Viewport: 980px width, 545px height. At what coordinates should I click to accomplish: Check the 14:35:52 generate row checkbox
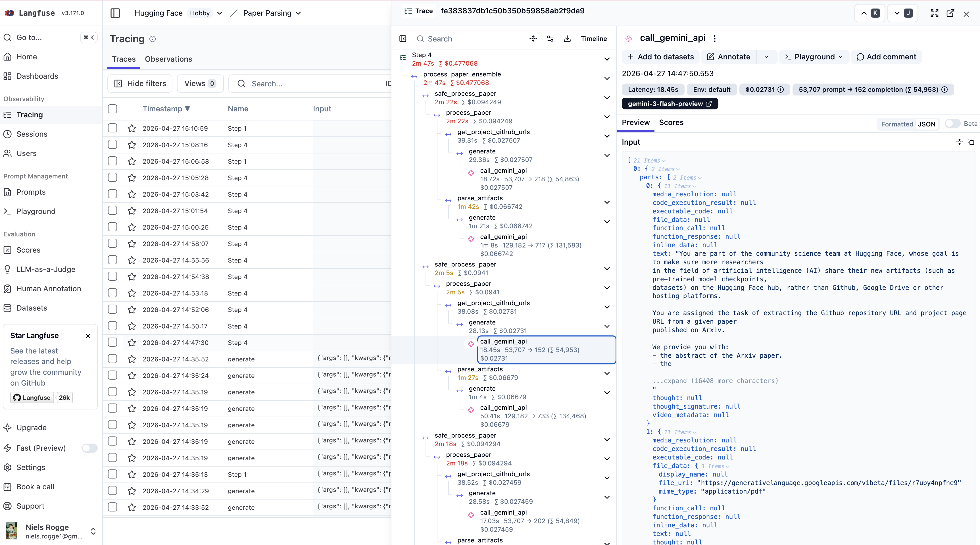point(112,359)
